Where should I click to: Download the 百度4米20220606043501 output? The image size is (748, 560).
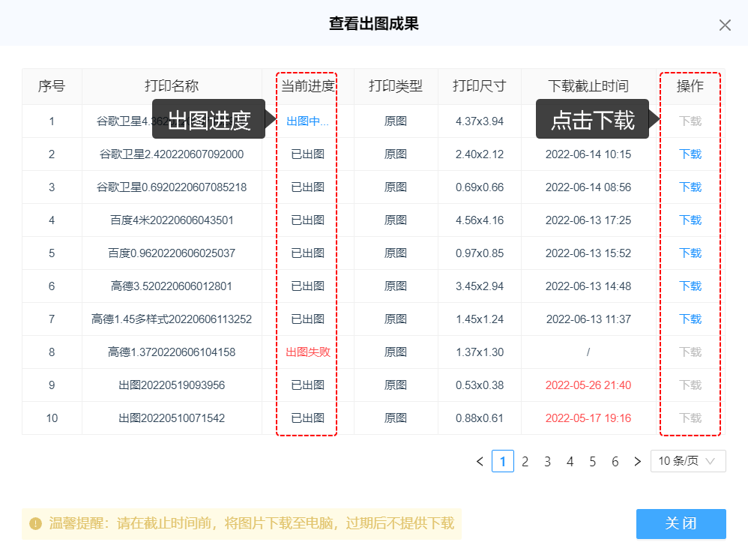pos(690,220)
